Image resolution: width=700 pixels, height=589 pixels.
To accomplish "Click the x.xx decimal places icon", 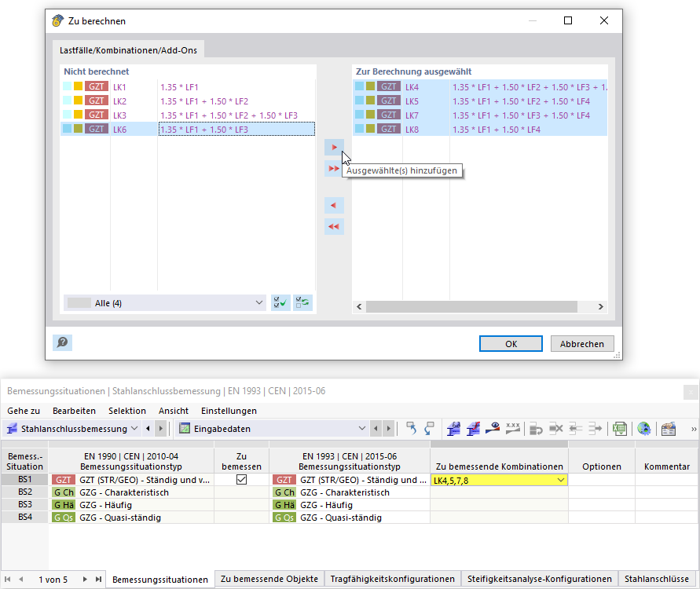I will pyautogui.click(x=512, y=429).
